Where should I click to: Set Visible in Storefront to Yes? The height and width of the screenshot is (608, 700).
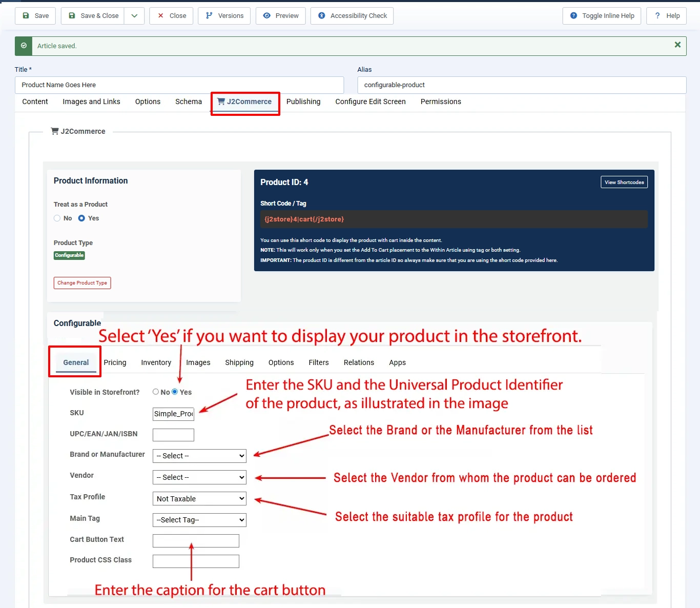[x=175, y=392]
